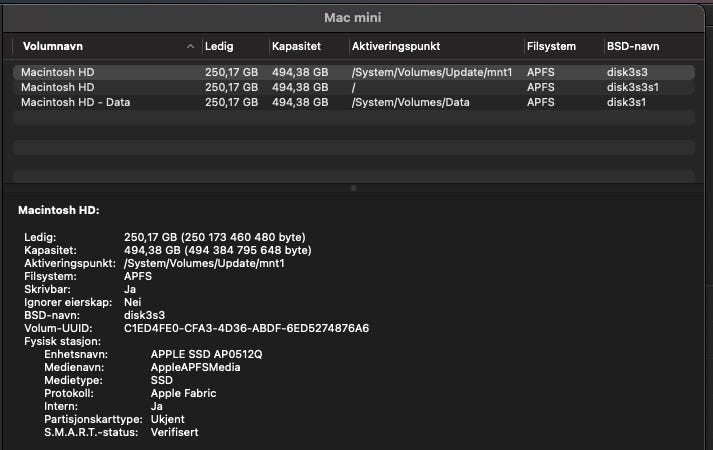
Task: Click the Filsystem column header
Action: pos(551,47)
